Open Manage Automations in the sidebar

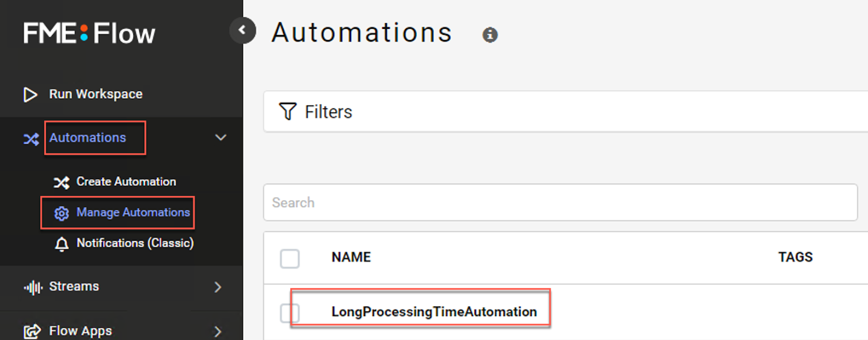[x=133, y=212]
